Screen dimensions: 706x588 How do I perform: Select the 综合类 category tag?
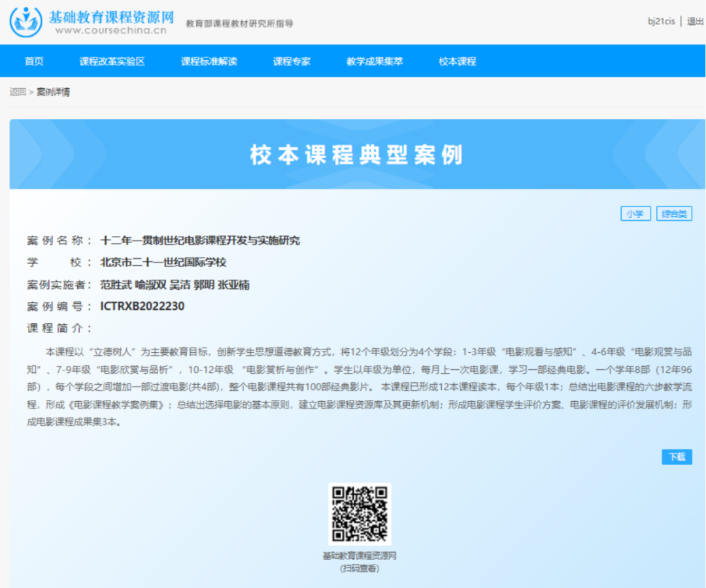click(674, 214)
